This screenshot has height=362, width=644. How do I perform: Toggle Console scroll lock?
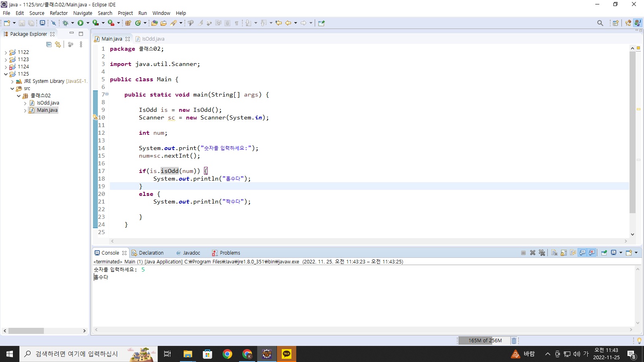point(563,253)
